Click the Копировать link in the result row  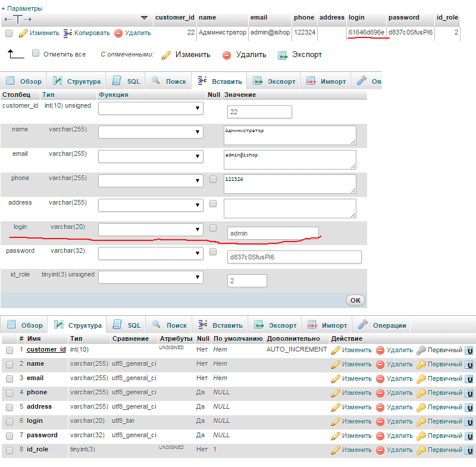coord(92,33)
